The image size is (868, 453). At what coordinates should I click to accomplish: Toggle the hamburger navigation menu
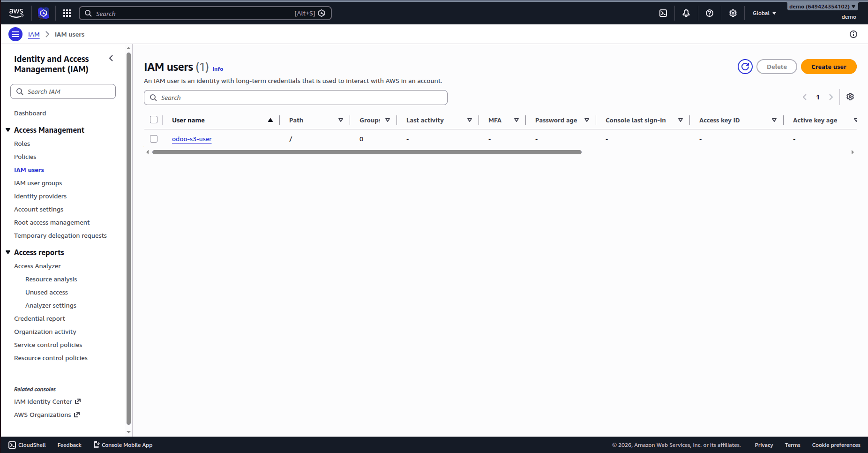click(15, 34)
